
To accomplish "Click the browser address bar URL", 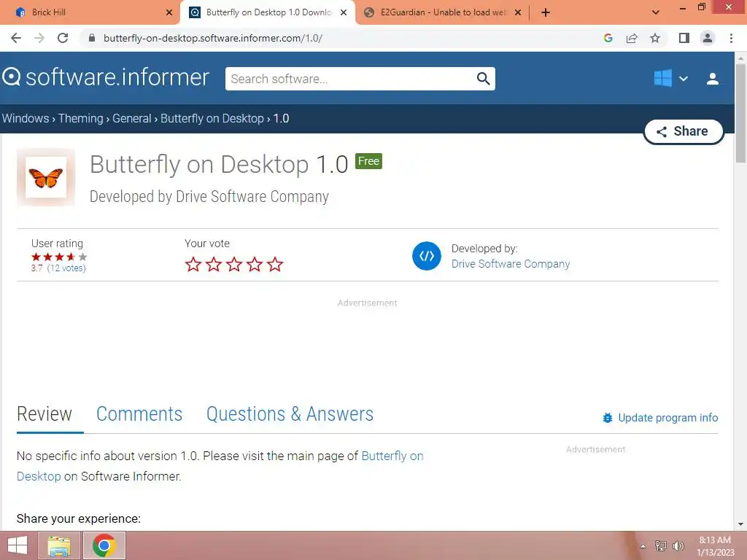I will pos(212,38).
